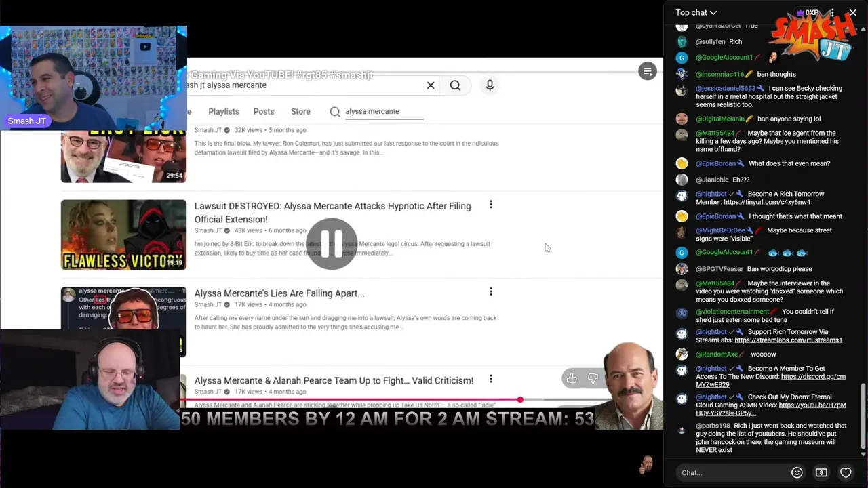Like the video with thumbs up

point(572,378)
